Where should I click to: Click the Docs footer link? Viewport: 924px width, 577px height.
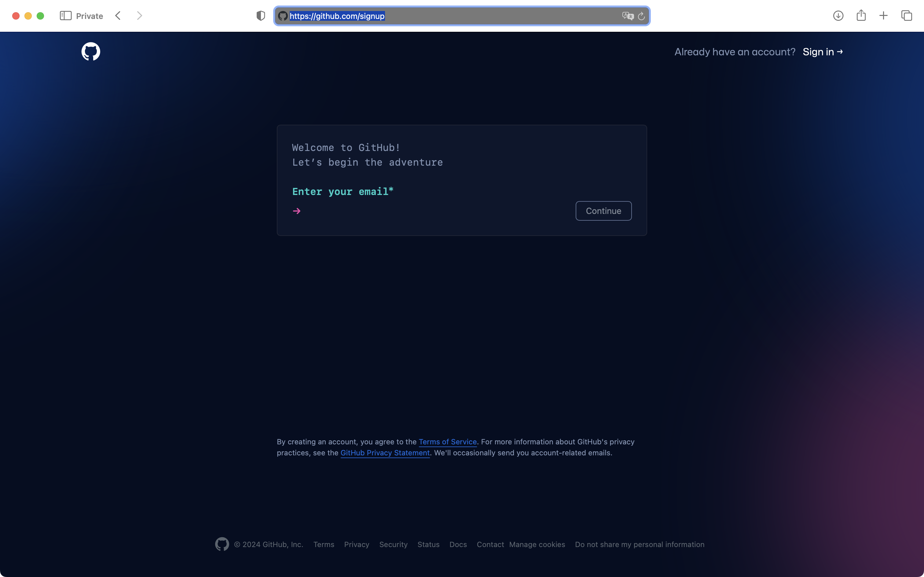(458, 545)
